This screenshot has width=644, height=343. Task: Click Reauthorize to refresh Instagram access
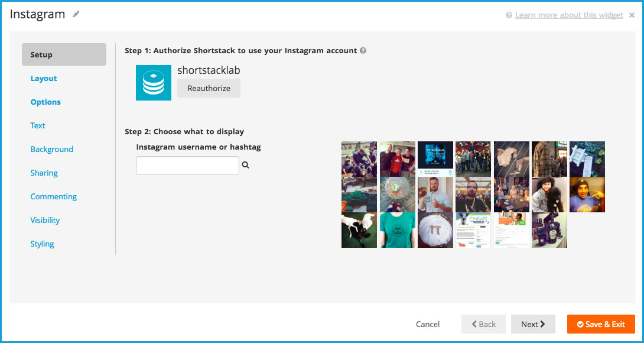pyautogui.click(x=209, y=88)
